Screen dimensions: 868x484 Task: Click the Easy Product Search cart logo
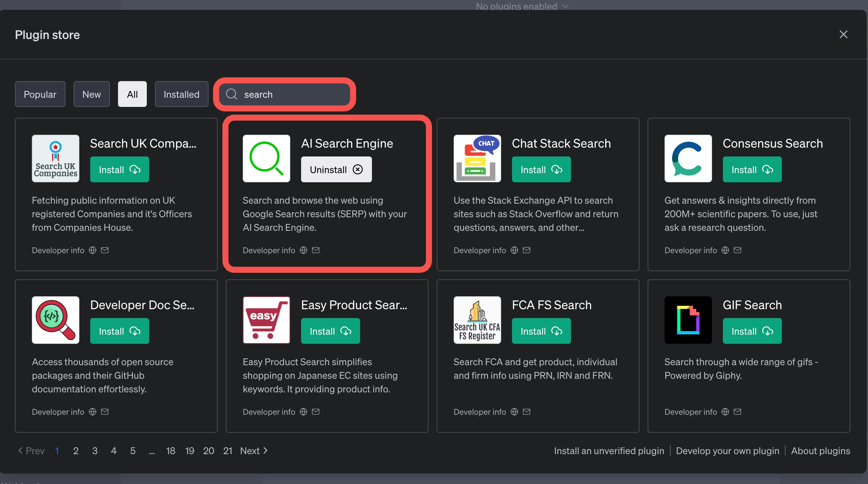click(266, 320)
